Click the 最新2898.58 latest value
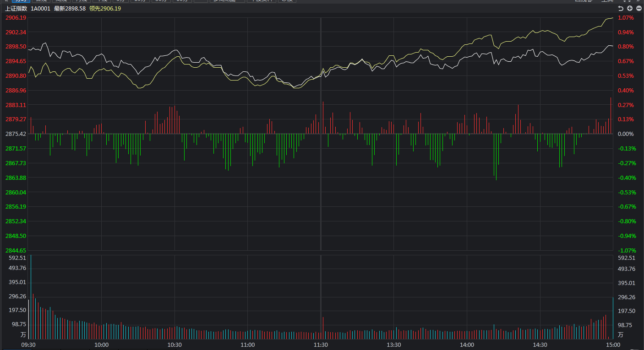Screen dimensions: 644x350 tap(70, 9)
